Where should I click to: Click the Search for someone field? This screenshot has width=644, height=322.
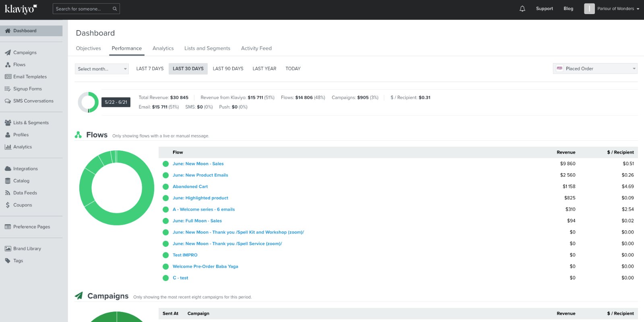(86, 9)
